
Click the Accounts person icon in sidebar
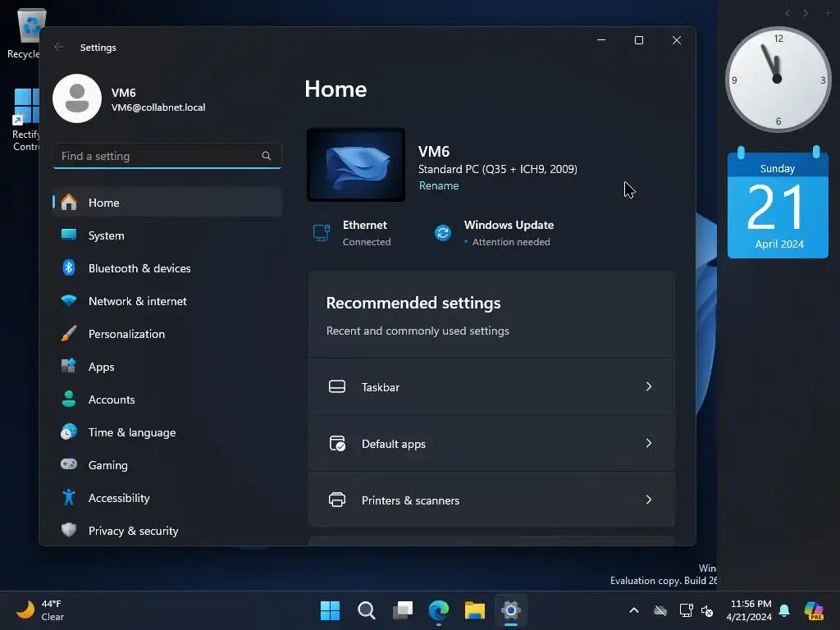click(x=69, y=399)
